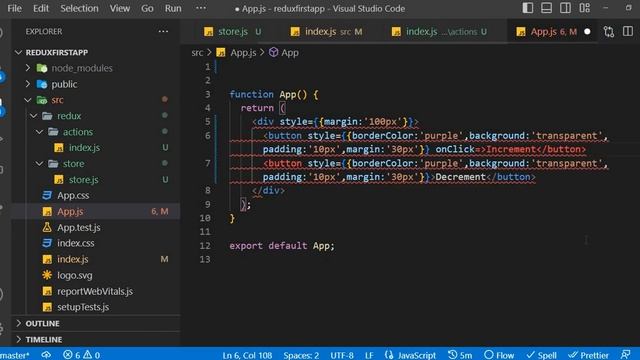Viewport: 640px width, 360px height.
Task: Collapse the src folder
Action: 57,100
